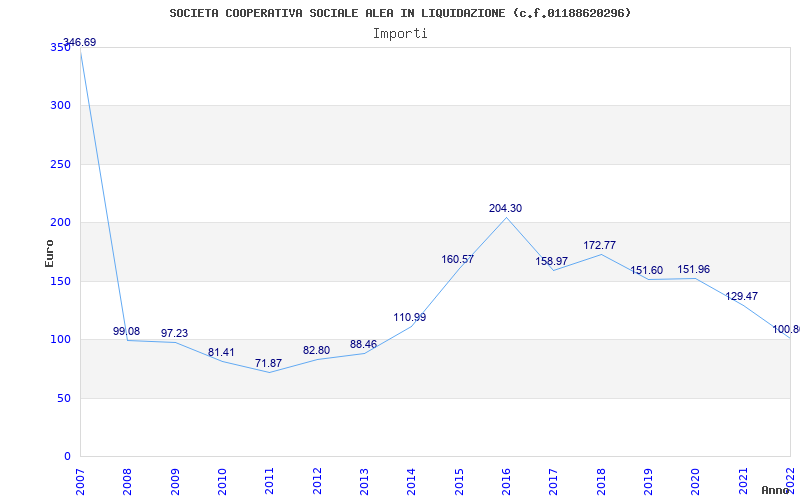Select the 2011 x-axis tick label
The height and width of the screenshot is (500, 800).
click(270, 482)
